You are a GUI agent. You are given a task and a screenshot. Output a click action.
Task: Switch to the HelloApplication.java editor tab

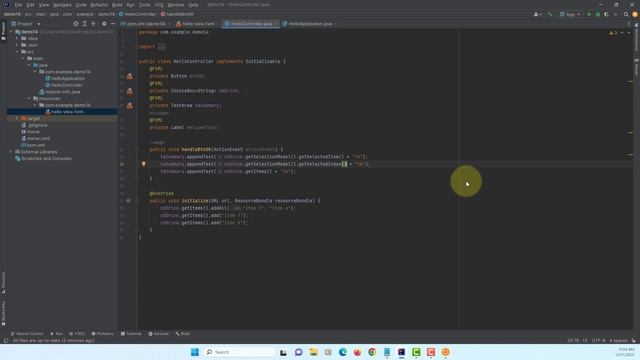click(x=310, y=24)
